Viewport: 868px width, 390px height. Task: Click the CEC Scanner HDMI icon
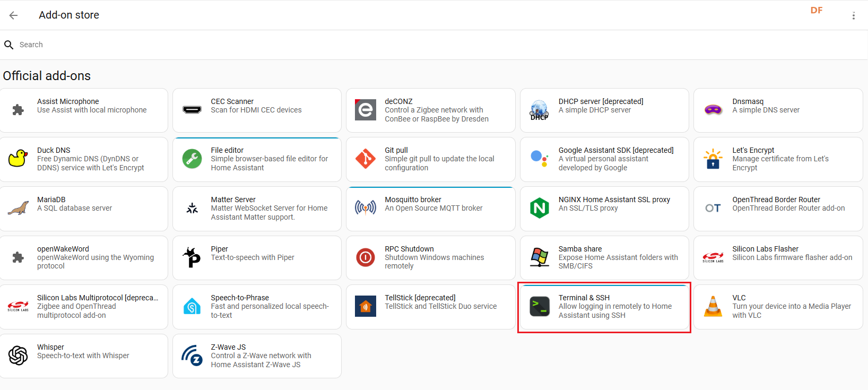192,110
